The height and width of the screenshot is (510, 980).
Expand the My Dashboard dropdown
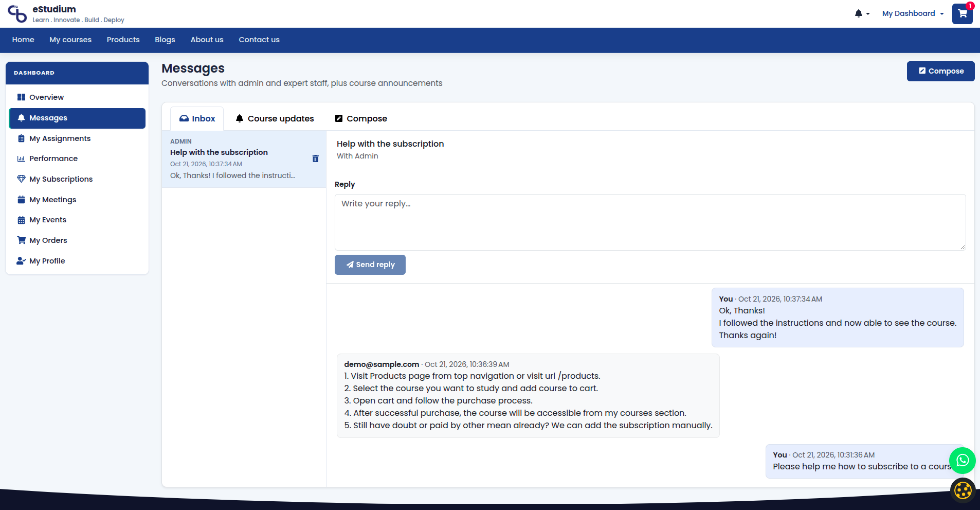pyautogui.click(x=913, y=14)
